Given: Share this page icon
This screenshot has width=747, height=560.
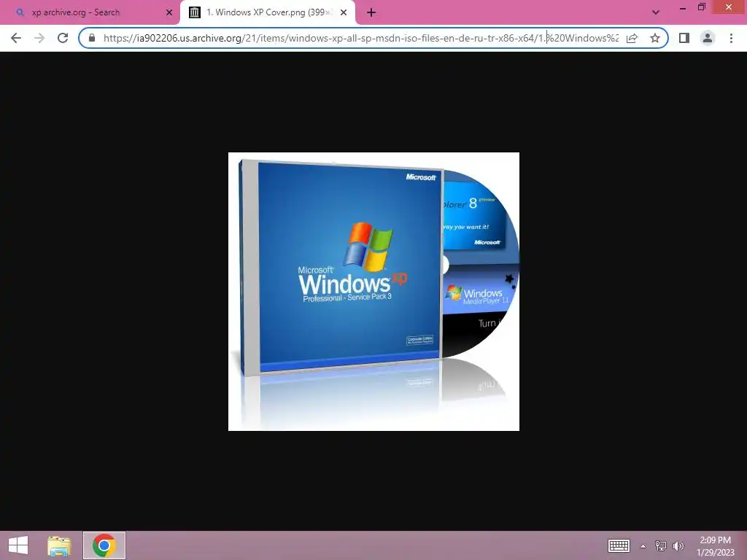Looking at the screenshot, I should tap(632, 38).
